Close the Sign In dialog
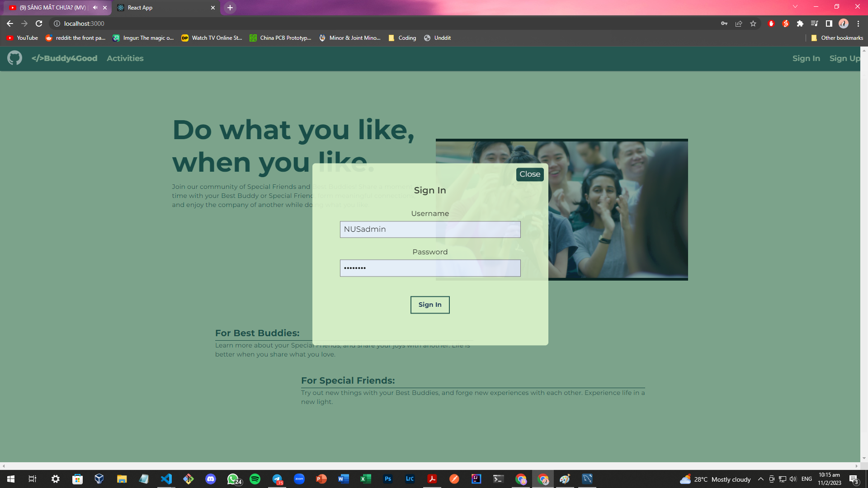The height and width of the screenshot is (488, 868). pos(530,174)
